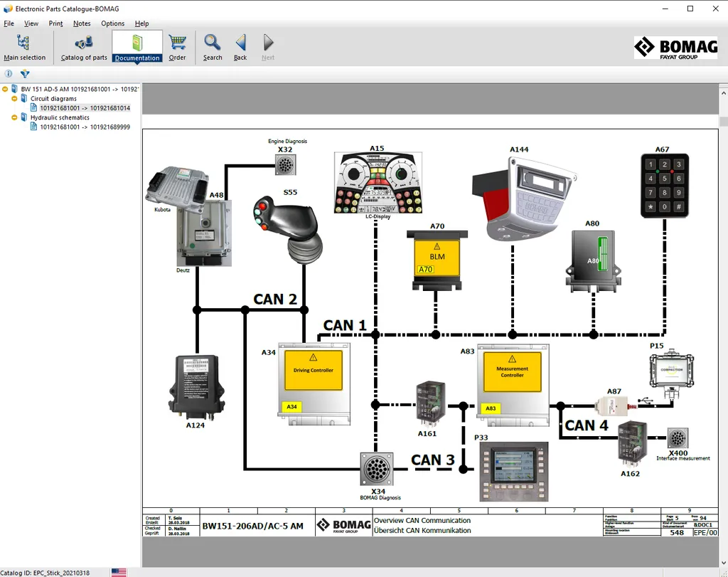
Task: Click the P33 display terminal image
Action: tap(514, 472)
